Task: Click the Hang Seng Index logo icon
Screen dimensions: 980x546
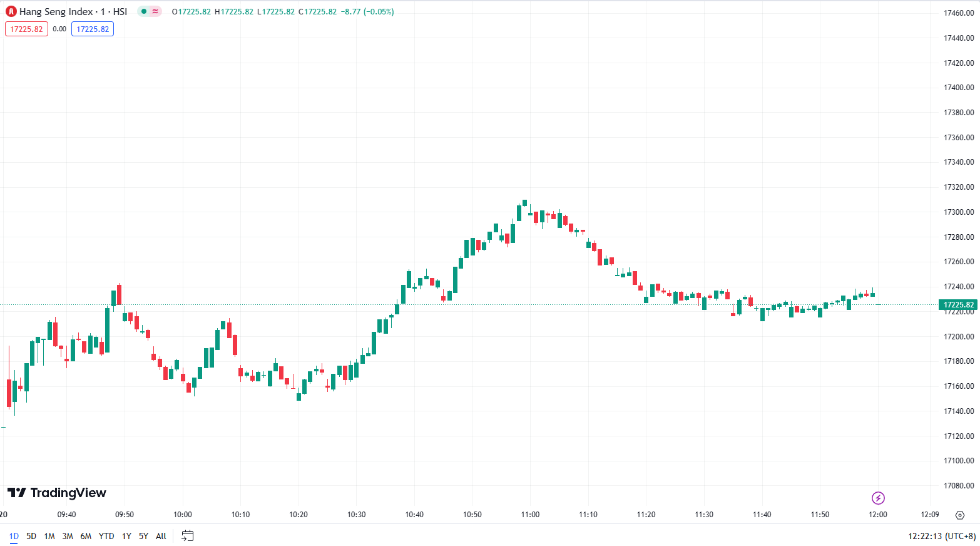Action: point(11,11)
